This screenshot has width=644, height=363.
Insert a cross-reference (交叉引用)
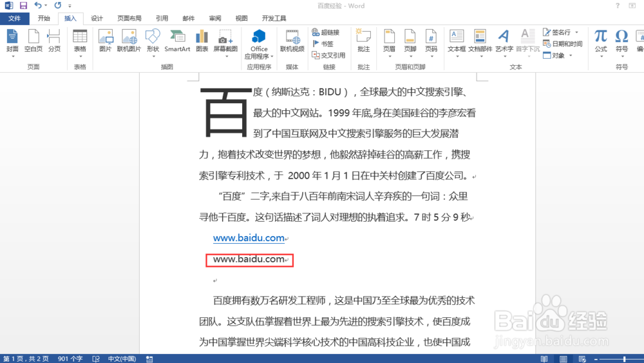coord(328,55)
